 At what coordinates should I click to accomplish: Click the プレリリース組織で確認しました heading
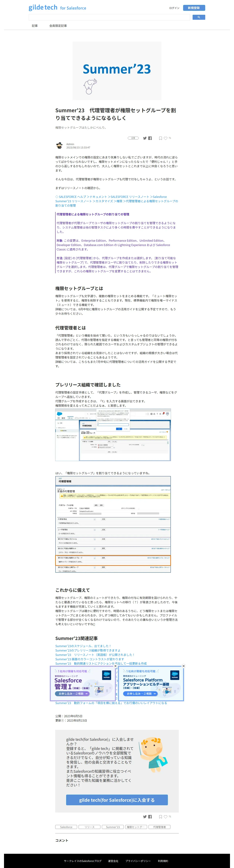click(x=88, y=385)
